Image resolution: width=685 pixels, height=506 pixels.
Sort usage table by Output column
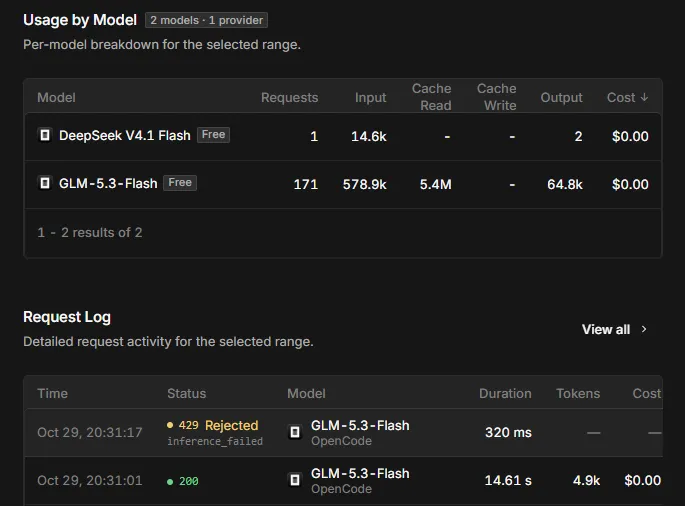click(x=561, y=97)
